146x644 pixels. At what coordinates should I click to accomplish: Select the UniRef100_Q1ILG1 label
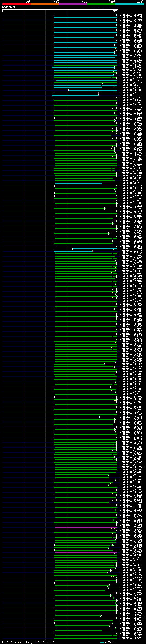point(131,98)
